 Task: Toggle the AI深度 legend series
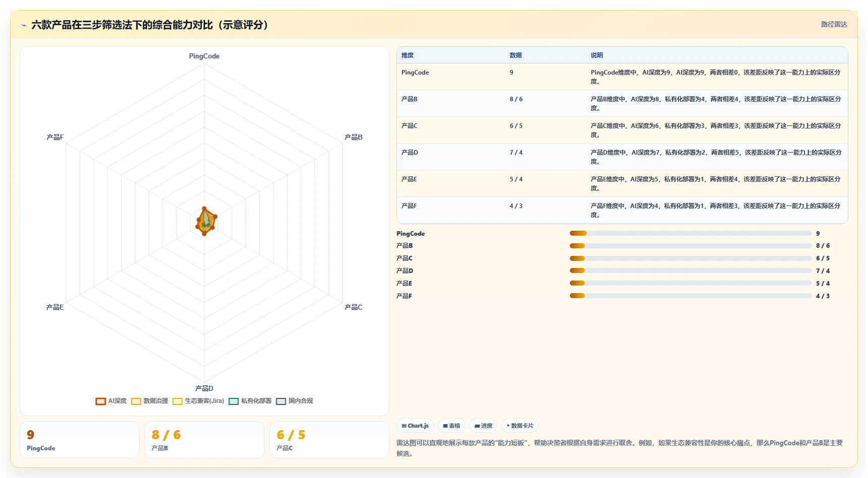click(x=111, y=401)
